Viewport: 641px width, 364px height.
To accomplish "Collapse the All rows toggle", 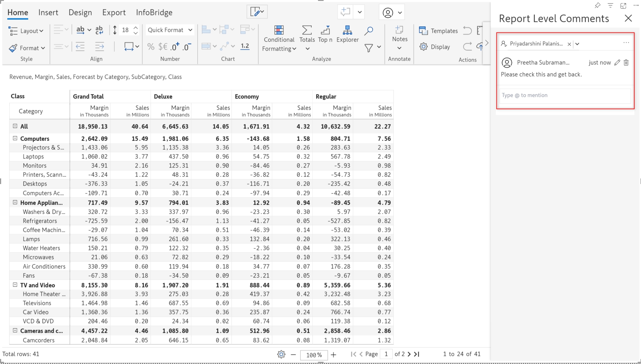I will pyautogui.click(x=15, y=126).
